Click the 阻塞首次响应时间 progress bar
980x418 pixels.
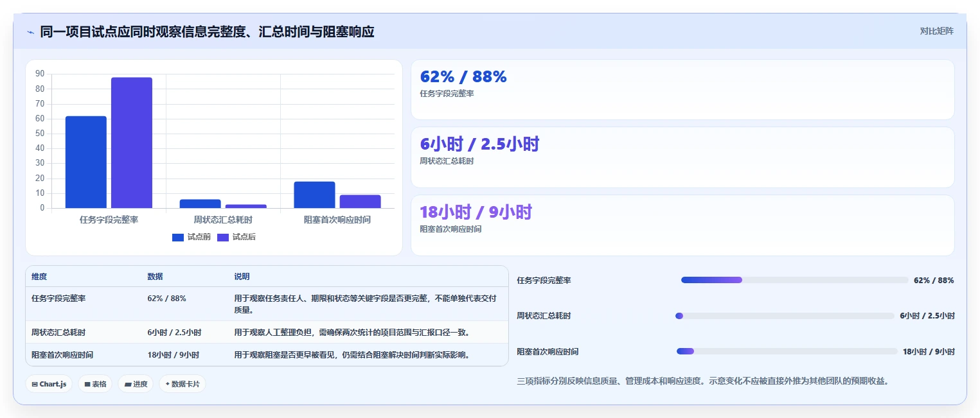(787, 351)
